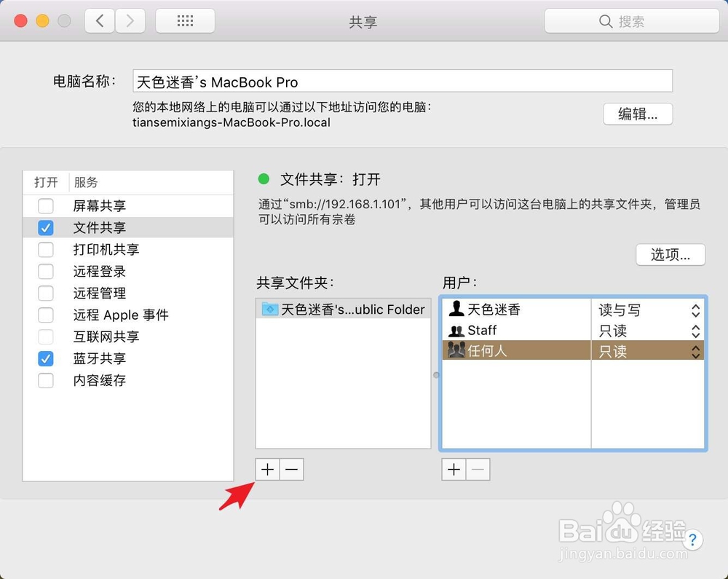This screenshot has width=728, height=579.
Task: Select the Staff group icon
Action: tap(456, 330)
